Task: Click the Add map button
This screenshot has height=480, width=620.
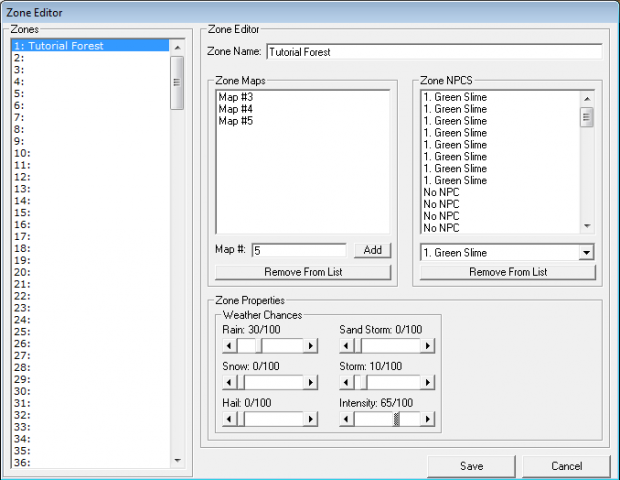Action: (x=372, y=250)
